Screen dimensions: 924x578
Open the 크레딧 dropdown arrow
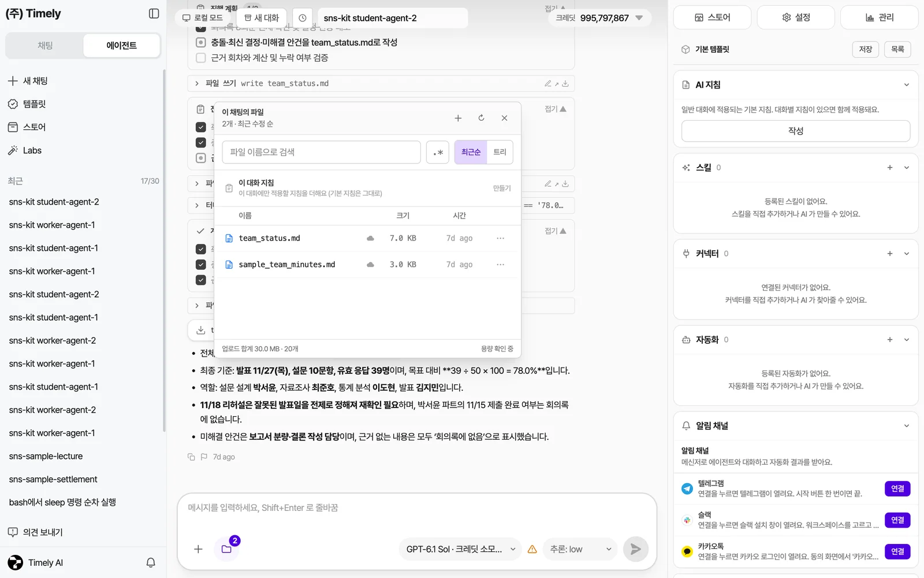(x=639, y=18)
